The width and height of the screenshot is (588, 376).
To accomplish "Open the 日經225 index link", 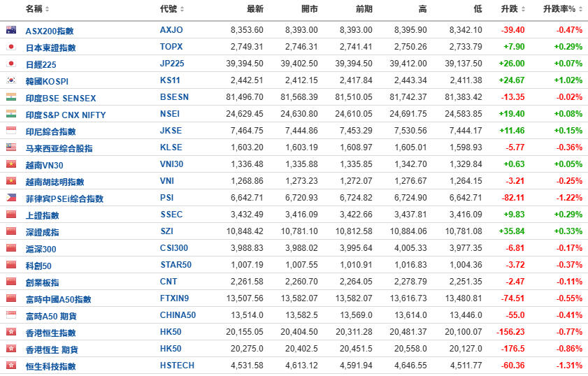I will tap(41, 64).
